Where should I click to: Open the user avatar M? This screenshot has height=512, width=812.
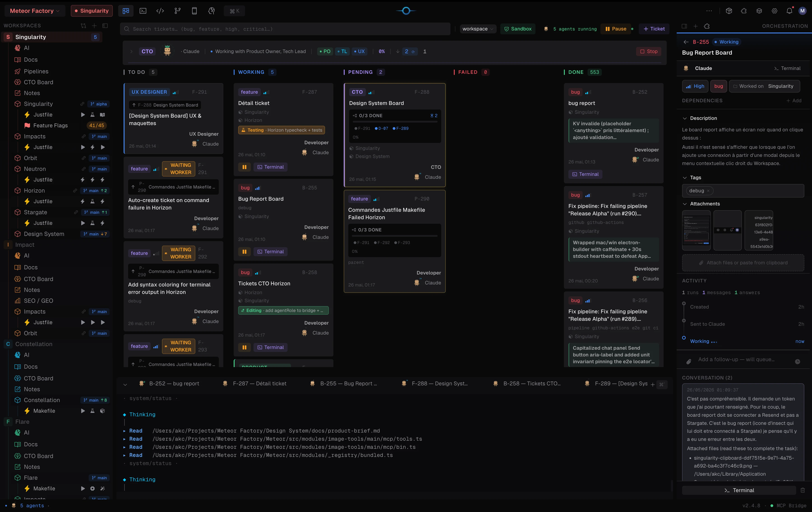point(803,11)
